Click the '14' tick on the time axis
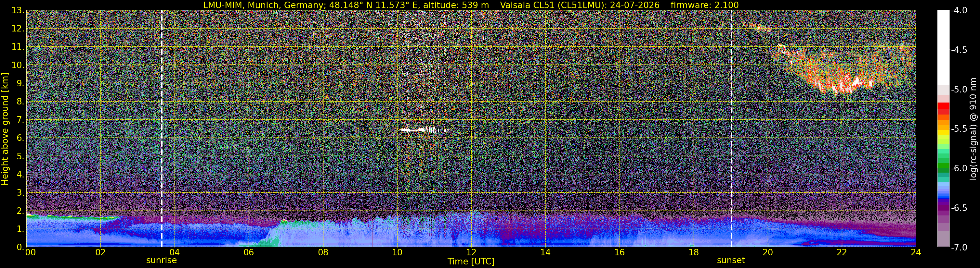Screen dimensions: 980x268 (545, 252)
